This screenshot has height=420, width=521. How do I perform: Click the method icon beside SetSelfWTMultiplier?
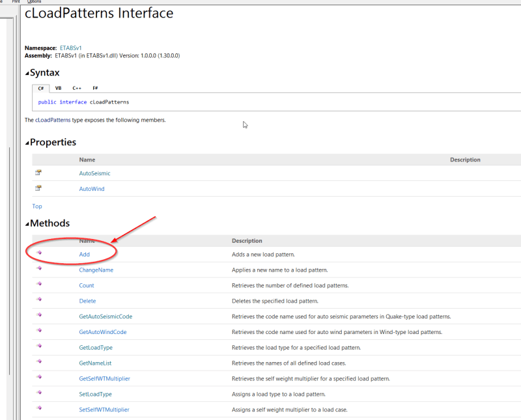coord(39,408)
